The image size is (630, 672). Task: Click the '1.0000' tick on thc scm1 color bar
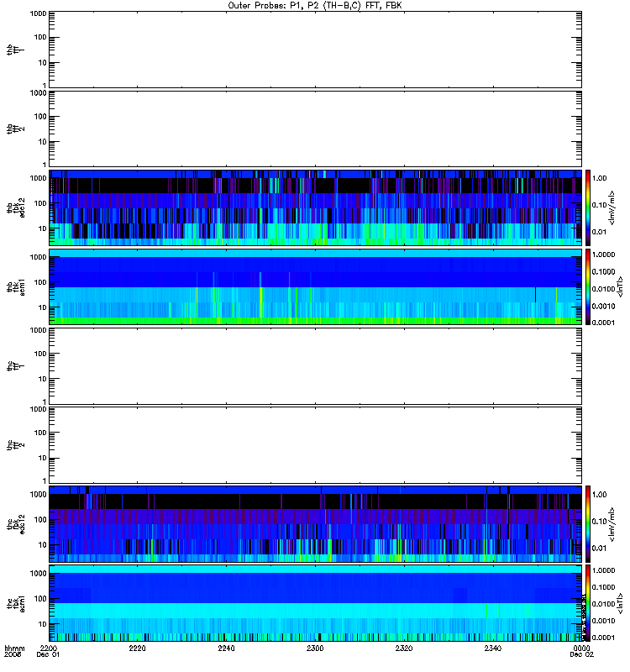[603, 570]
